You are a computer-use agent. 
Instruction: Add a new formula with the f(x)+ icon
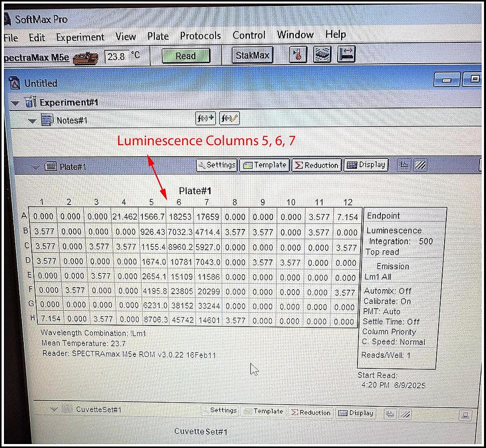pos(205,118)
